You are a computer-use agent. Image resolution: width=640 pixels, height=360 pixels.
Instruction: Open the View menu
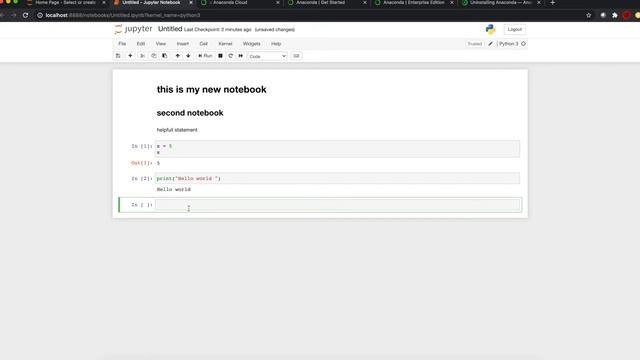161,44
